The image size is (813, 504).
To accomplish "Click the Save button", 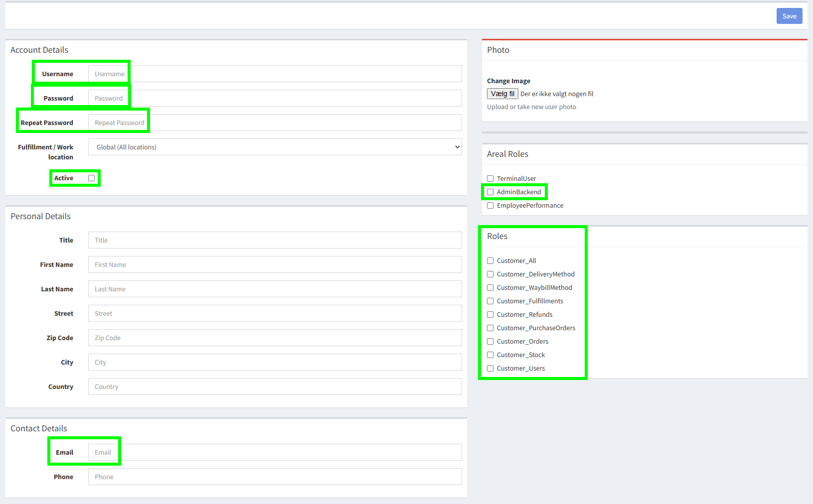I will pos(789,16).
